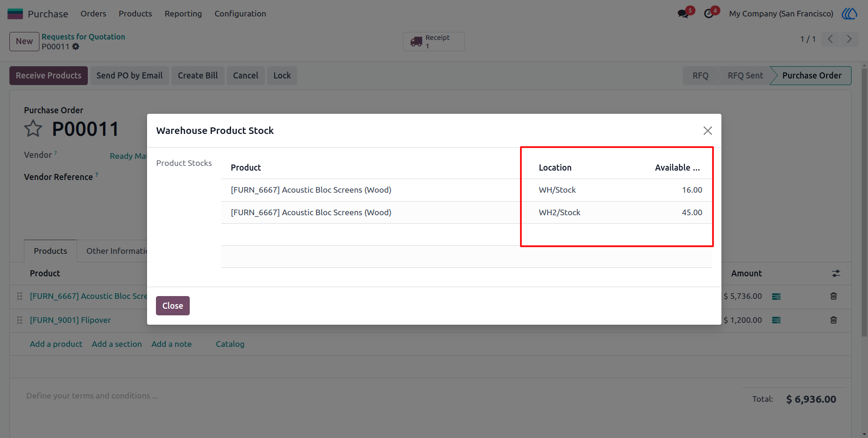
Task: Delete the Acoustic Bloc Screens order line
Action: click(834, 296)
